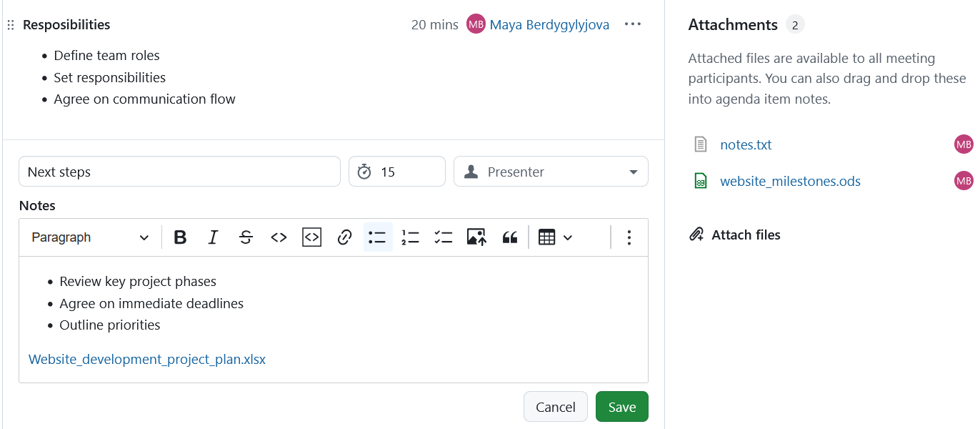Apply strikethrough formatting
Viewport: 980px width, 429px height.
tap(246, 237)
